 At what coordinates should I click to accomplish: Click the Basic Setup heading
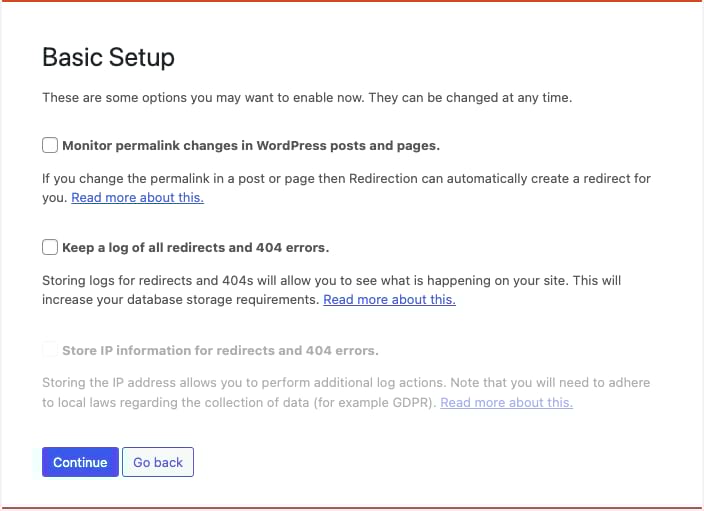(x=109, y=57)
